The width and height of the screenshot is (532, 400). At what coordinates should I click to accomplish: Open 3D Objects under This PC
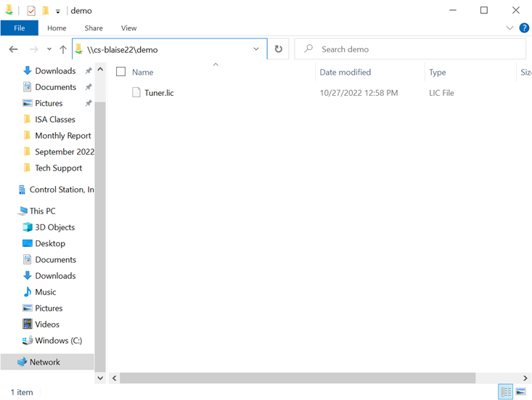(x=54, y=227)
